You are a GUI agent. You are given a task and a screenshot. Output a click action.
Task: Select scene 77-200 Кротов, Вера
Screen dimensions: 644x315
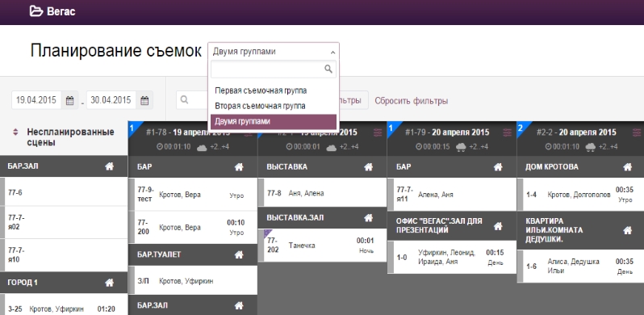click(x=193, y=228)
